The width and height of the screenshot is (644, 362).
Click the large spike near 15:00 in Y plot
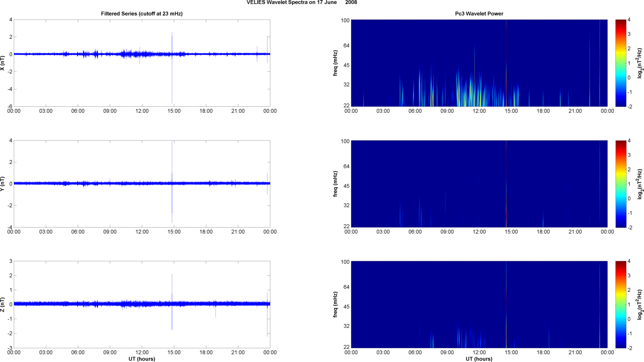coord(172,182)
